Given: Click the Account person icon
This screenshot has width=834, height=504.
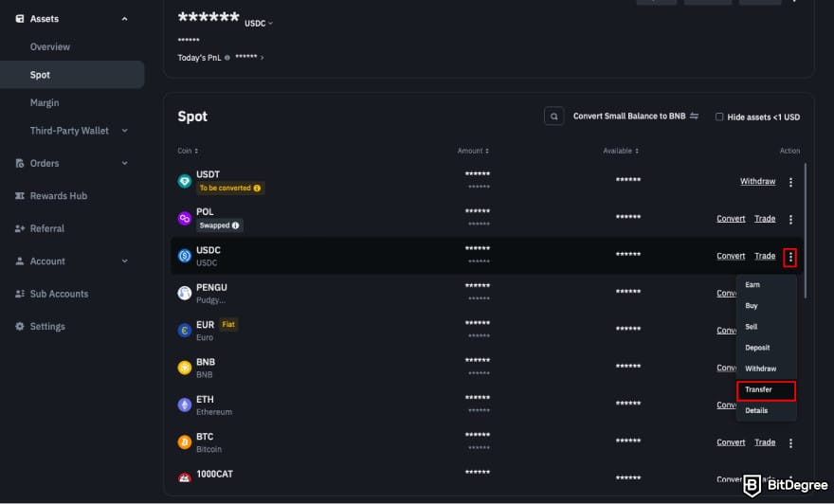Looking at the screenshot, I should pyautogui.click(x=20, y=261).
